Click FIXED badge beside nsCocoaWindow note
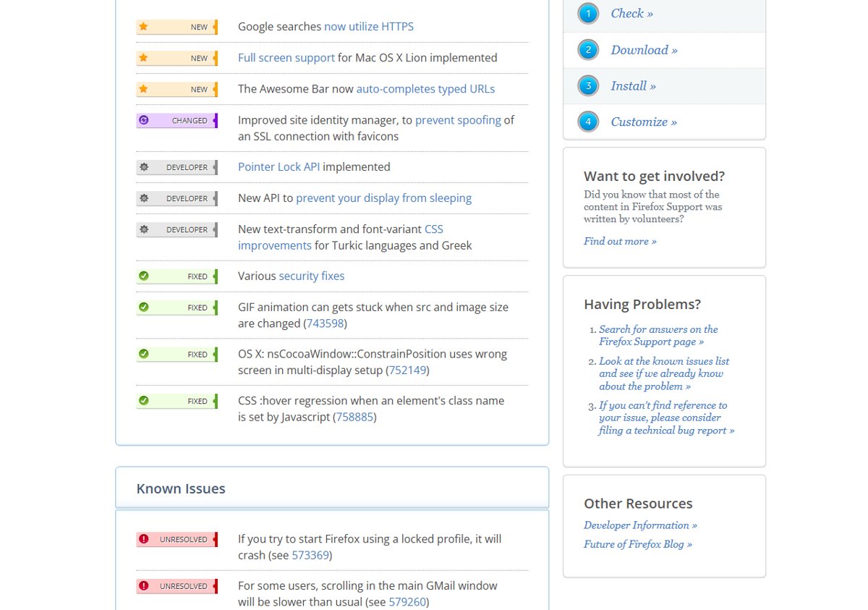The image size is (868, 610). pos(176,355)
